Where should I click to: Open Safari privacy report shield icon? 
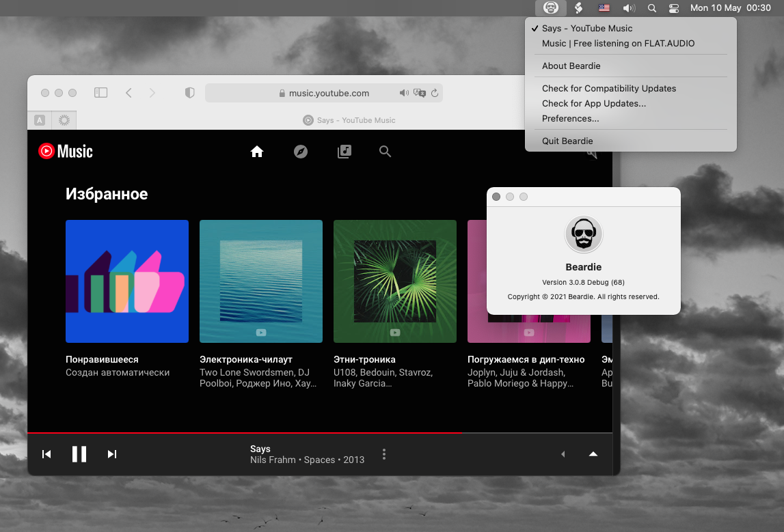pos(189,93)
